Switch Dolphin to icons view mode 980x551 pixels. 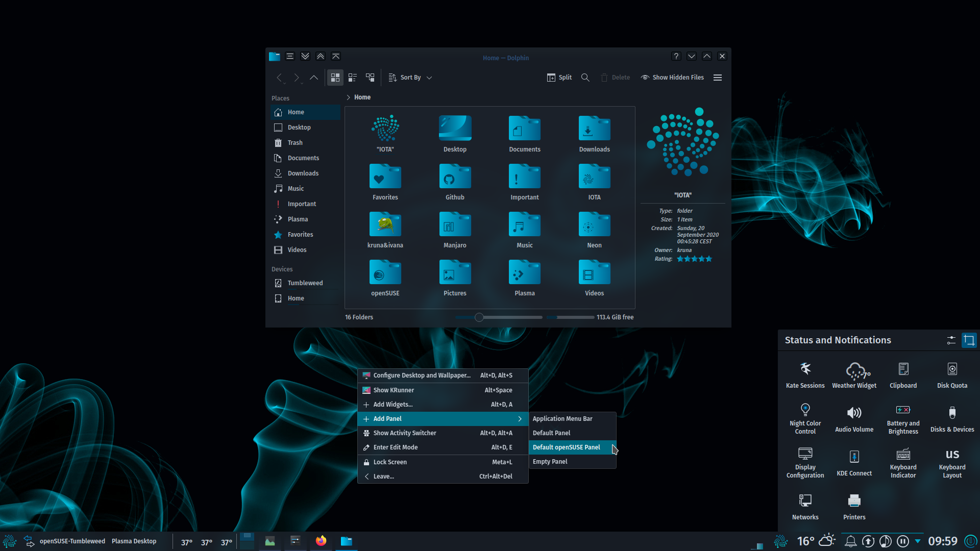click(x=335, y=78)
